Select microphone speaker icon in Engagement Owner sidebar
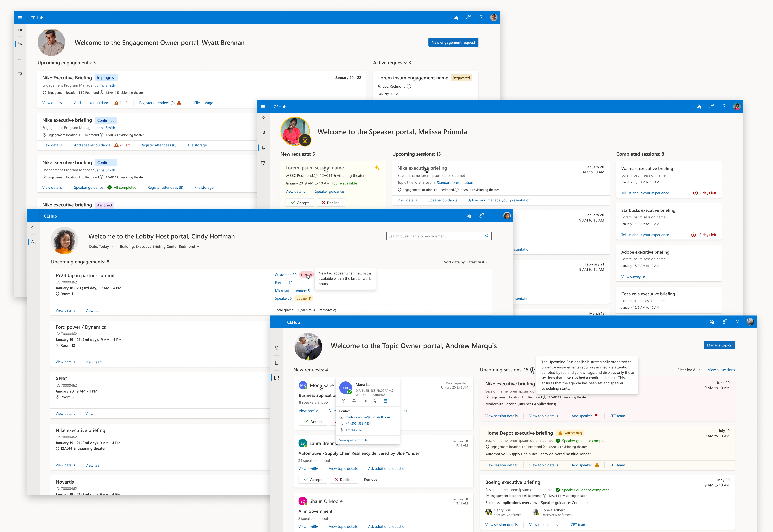The image size is (773, 532). 20,59
